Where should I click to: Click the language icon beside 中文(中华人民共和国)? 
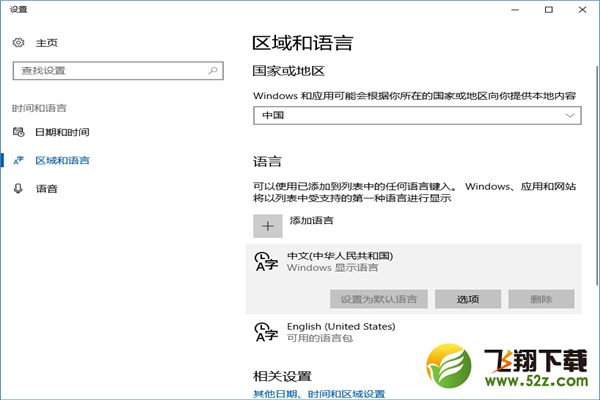266,261
